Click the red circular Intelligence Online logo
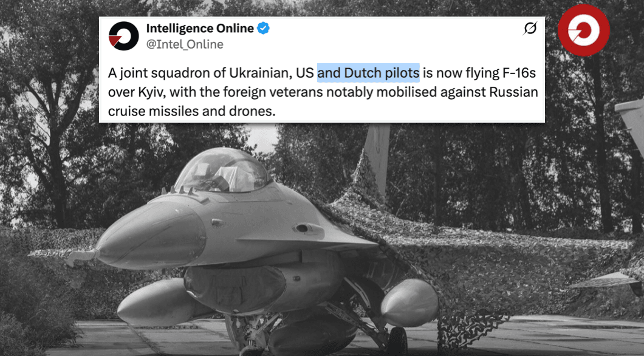 point(583,30)
